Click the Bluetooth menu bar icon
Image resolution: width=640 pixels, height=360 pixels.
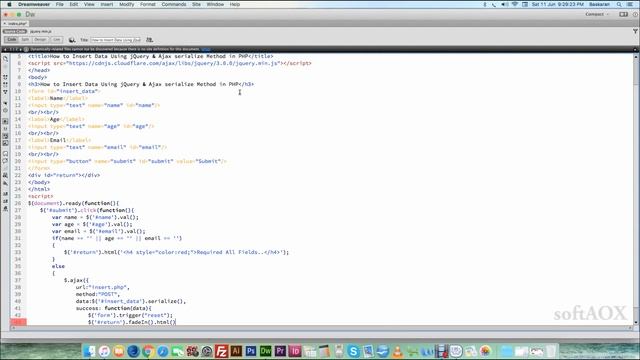(x=484, y=4)
